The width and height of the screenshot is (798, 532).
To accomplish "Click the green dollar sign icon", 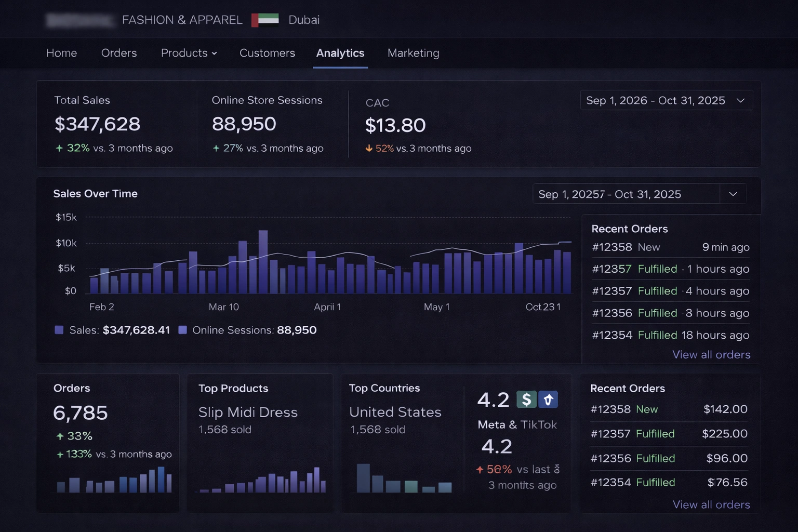I will pos(526,400).
